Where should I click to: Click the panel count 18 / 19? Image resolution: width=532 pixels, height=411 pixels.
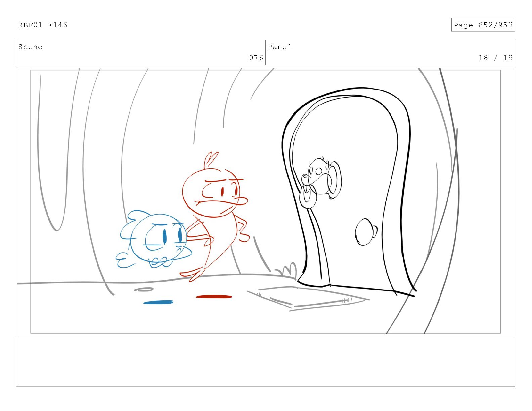496,58
